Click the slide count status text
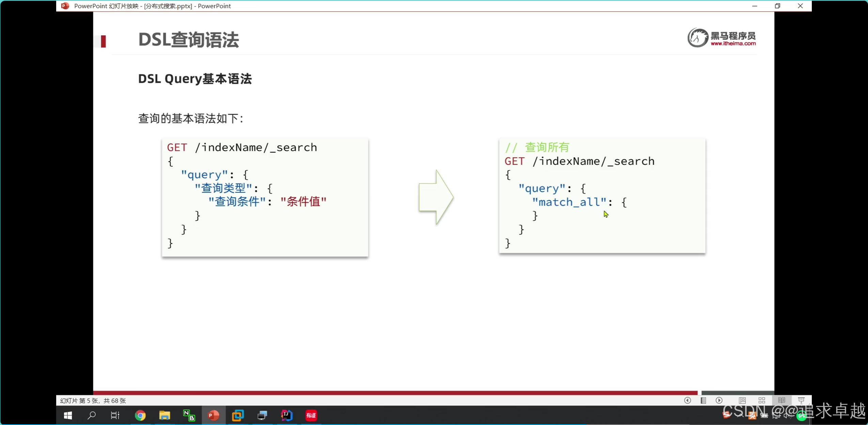The width and height of the screenshot is (868, 425). [93, 400]
